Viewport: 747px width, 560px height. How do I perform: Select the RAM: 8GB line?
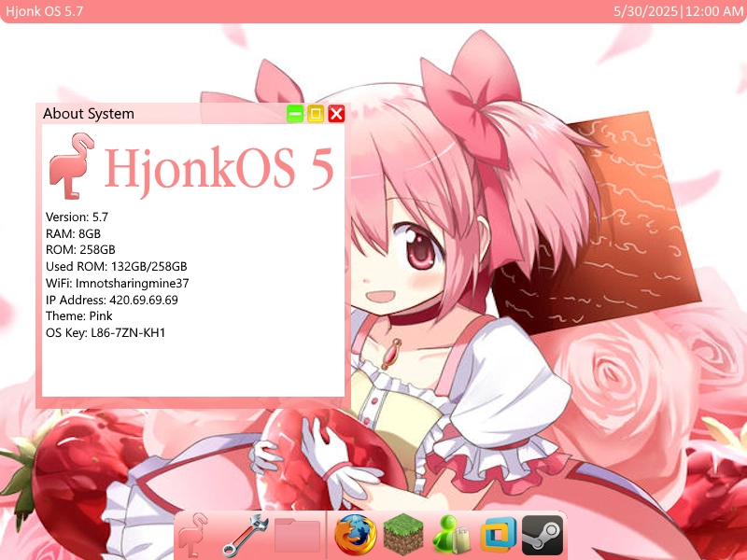[x=74, y=234]
